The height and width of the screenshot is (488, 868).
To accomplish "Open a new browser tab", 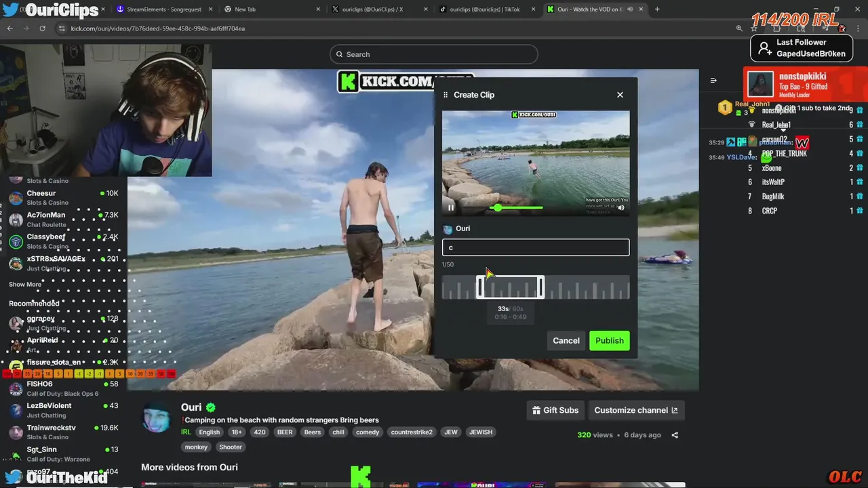I will pos(657,9).
